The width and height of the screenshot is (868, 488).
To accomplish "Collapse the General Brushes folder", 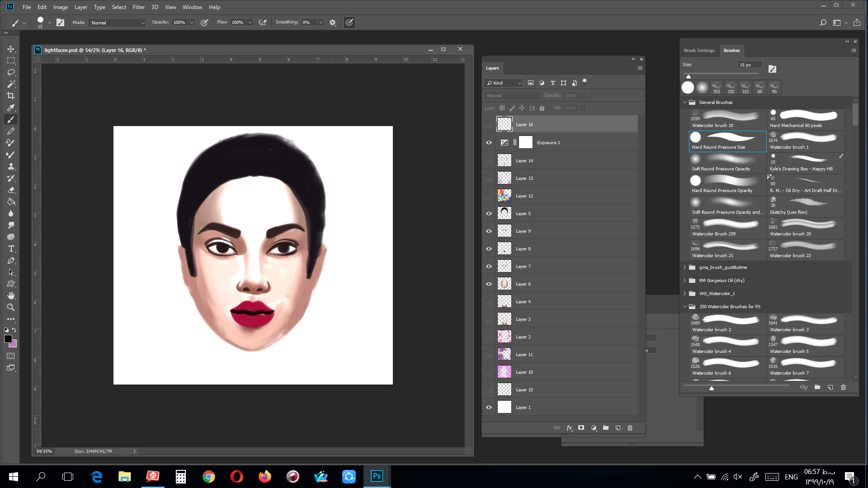I will pos(685,102).
